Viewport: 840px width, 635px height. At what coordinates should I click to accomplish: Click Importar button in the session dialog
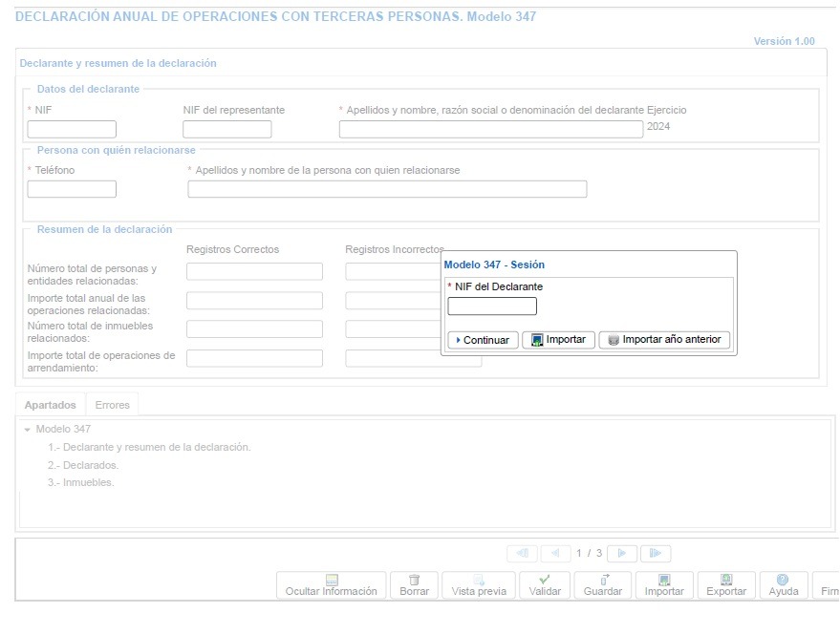point(559,340)
